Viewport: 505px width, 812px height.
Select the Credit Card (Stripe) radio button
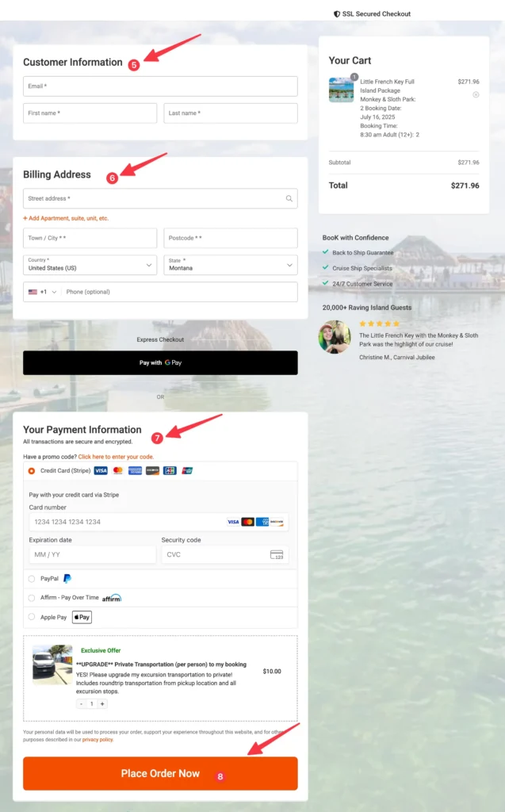[x=32, y=471]
